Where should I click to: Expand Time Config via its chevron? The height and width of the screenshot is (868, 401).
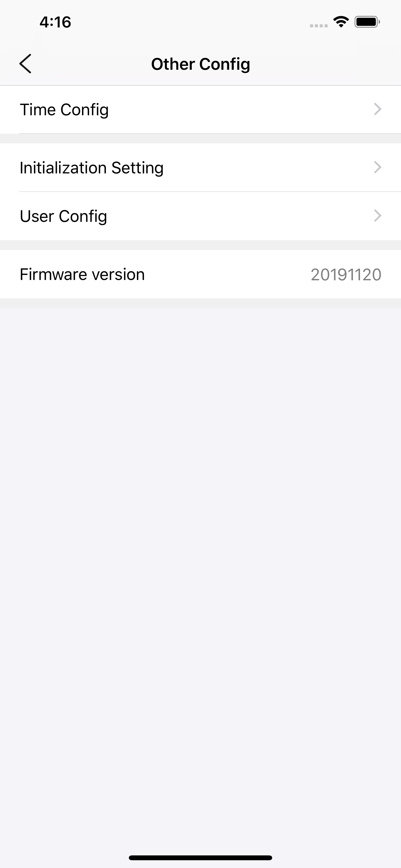[x=378, y=109]
